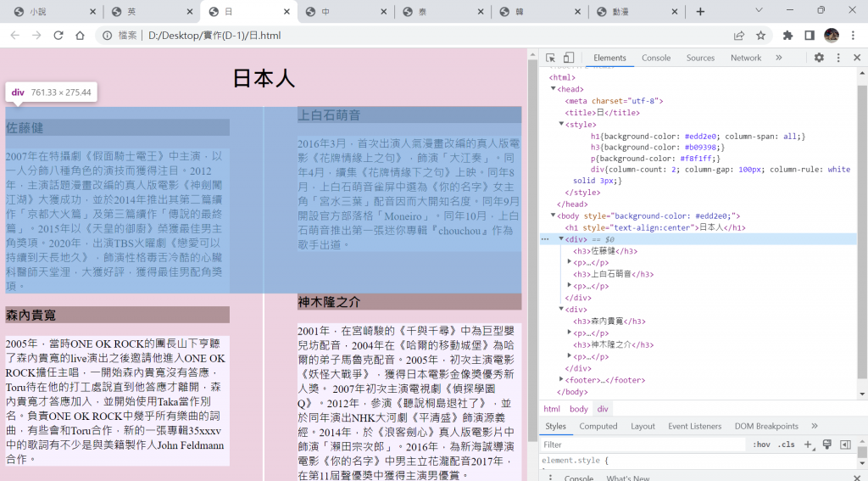The height and width of the screenshot is (481, 868).
Task: Close the bottom console drawer
Action: tap(857, 478)
